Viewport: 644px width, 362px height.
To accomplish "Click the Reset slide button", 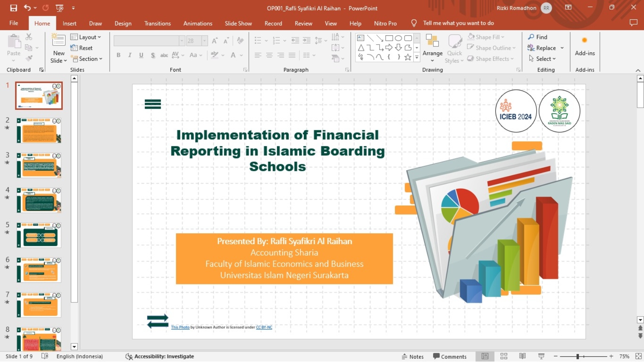I will (82, 48).
